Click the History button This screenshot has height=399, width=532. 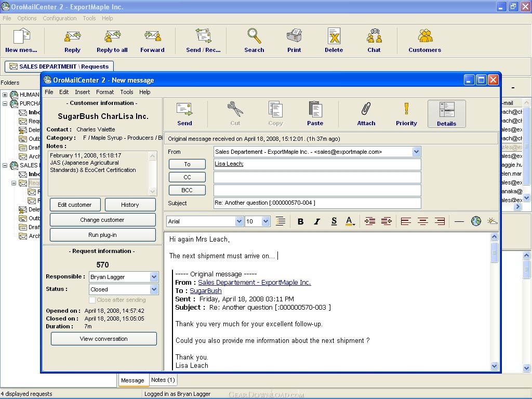(x=130, y=205)
